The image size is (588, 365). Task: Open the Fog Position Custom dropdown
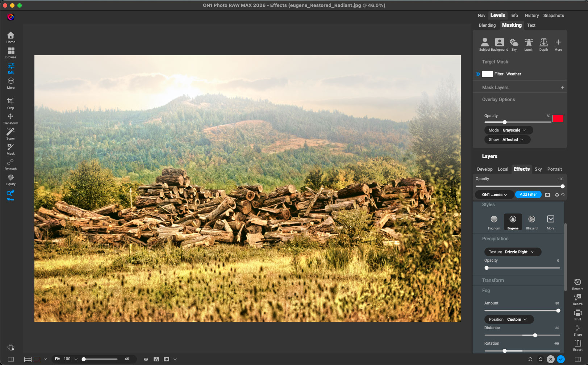click(509, 319)
